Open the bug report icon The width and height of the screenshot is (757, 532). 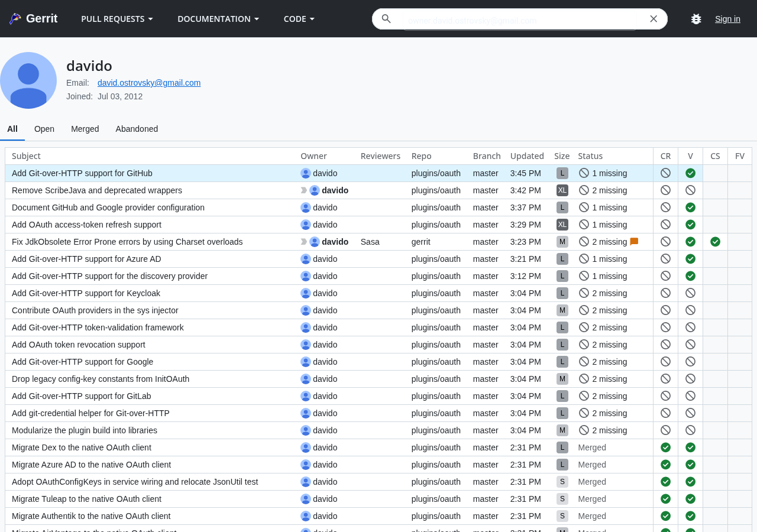(x=696, y=19)
